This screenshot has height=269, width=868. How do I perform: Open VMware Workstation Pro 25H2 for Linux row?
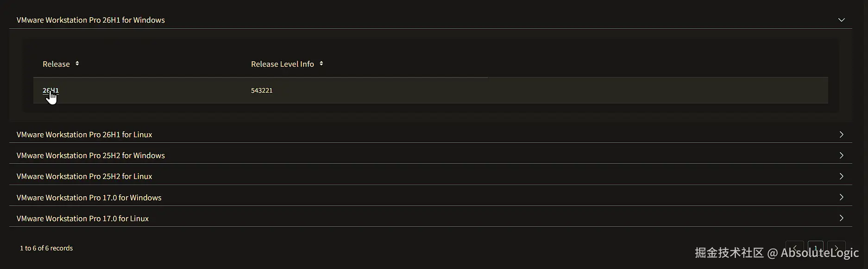[x=431, y=176]
